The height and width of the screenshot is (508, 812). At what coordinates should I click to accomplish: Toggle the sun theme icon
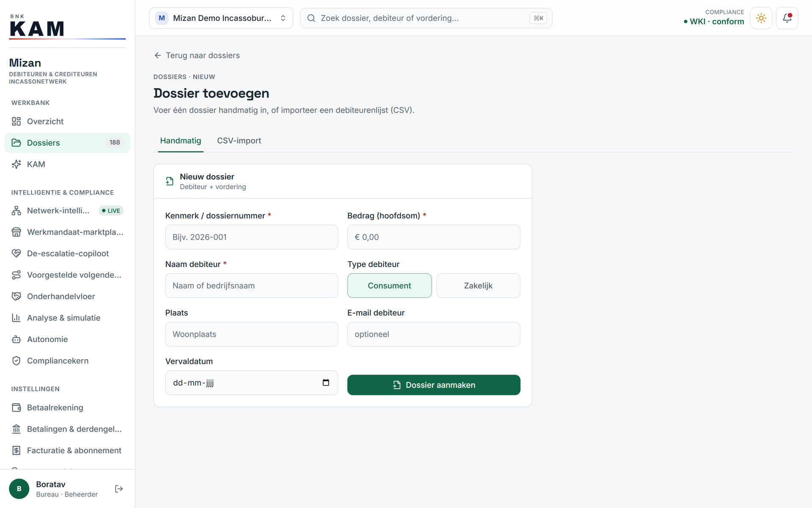(761, 18)
